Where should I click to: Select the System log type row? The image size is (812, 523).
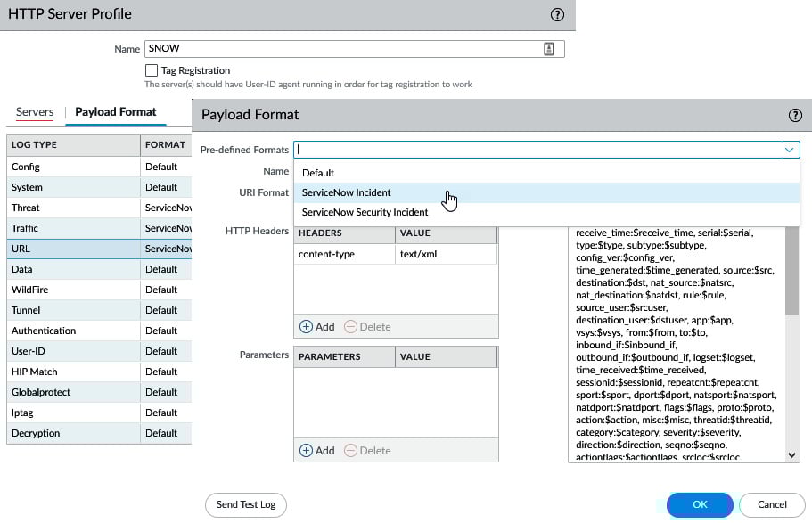click(x=99, y=187)
